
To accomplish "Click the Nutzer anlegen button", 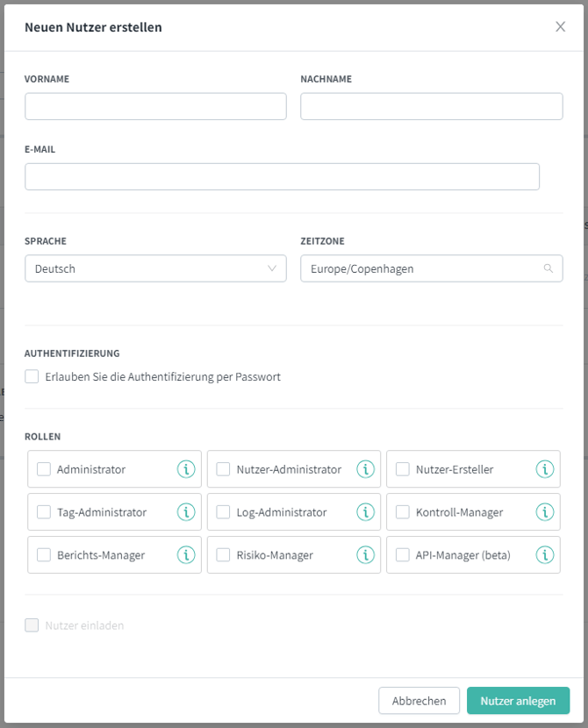I will [518, 701].
